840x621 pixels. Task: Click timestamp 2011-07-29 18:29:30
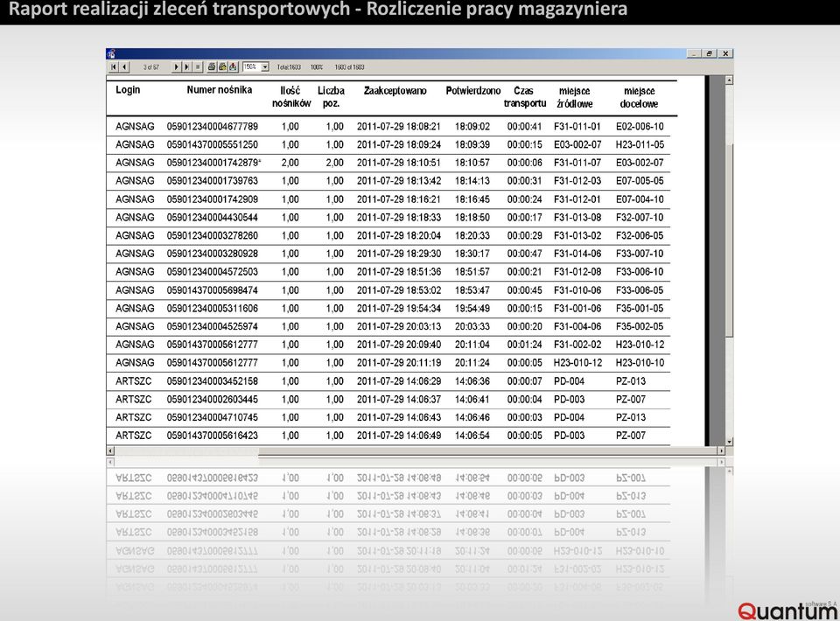pyautogui.click(x=399, y=254)
